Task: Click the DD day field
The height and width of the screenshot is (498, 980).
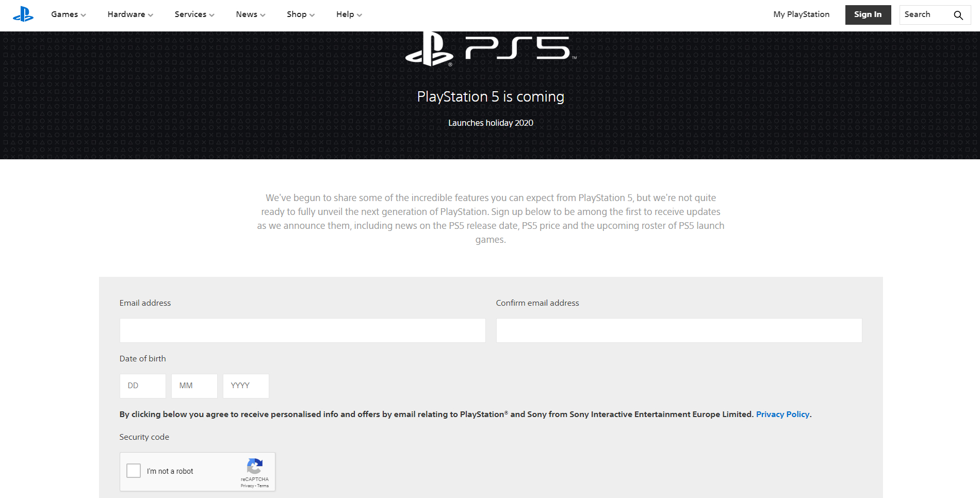Action: 143,386
